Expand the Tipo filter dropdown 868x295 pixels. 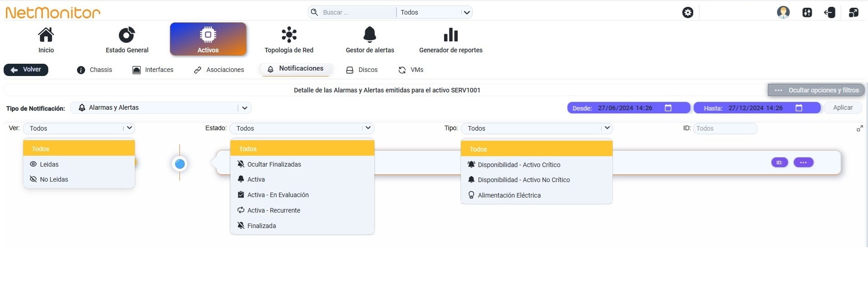(536, 128)
